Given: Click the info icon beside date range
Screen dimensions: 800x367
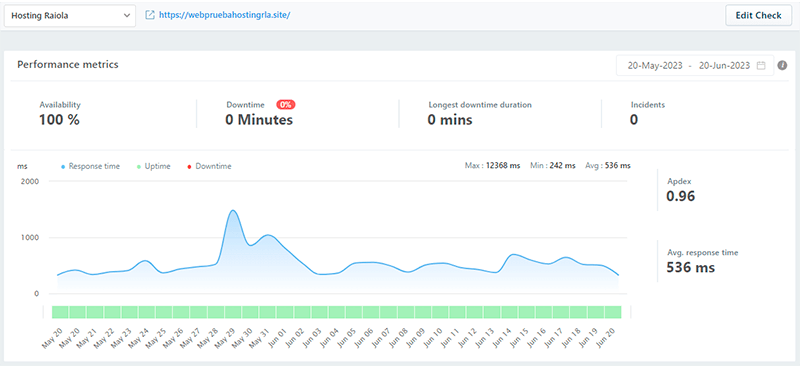Looking at the screenshot, I should [x=782, y=65].
